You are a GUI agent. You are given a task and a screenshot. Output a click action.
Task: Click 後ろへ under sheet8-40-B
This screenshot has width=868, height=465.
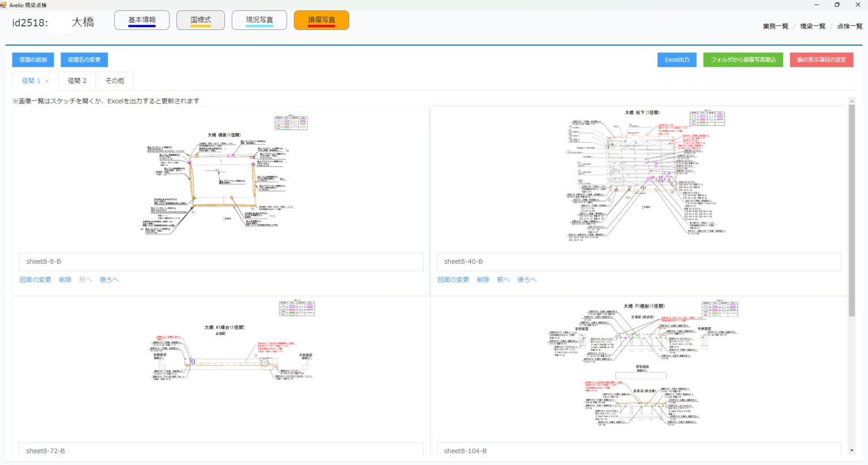click(x=527, y=280)
